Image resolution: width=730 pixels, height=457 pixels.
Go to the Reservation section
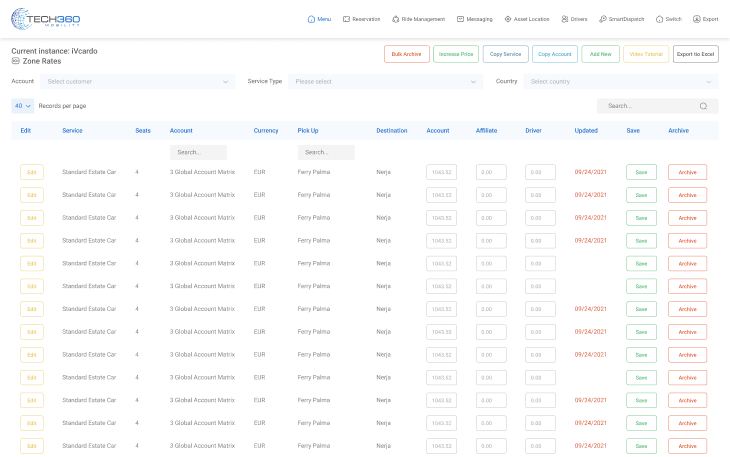[361, 19]
